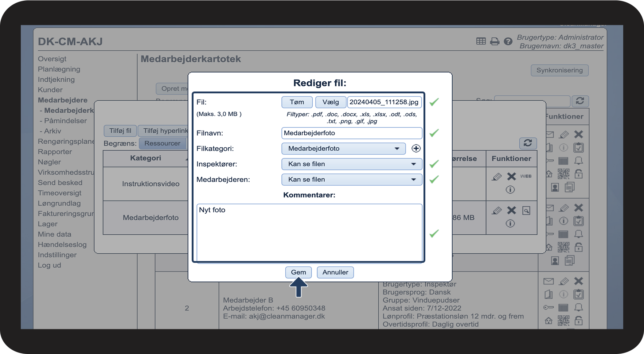Go to Oversigt in sidebar
644x354 pixels.
(x=52, y=59)
